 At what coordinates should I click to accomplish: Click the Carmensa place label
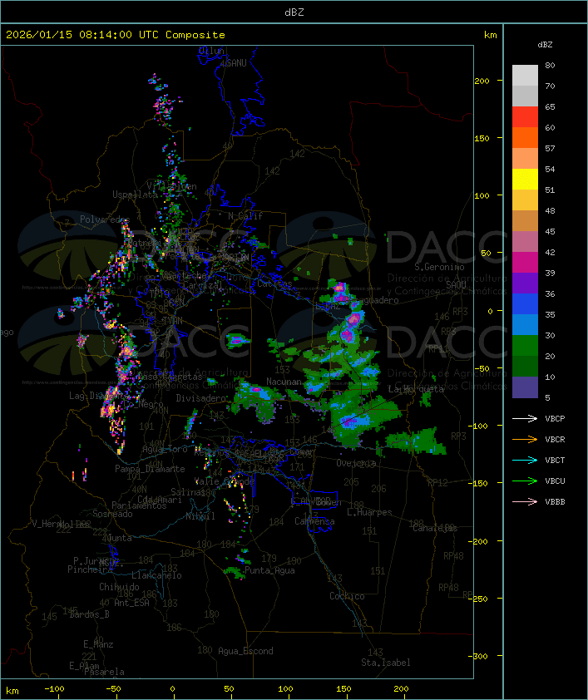[314, 521]
